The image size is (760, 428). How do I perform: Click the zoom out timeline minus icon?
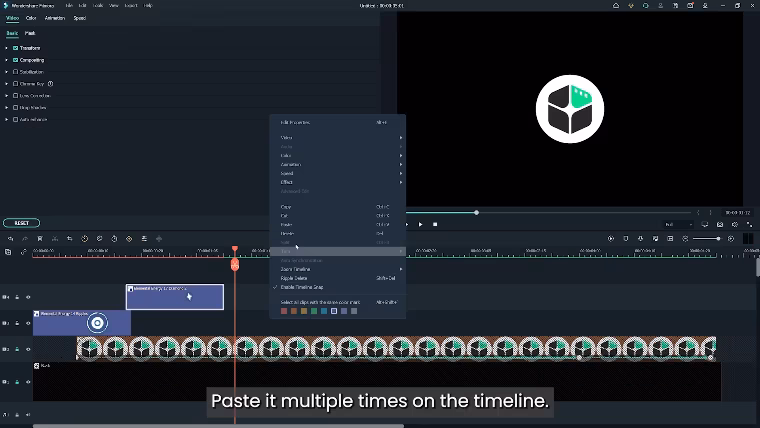pyautogui.click(x=685, y=238)
